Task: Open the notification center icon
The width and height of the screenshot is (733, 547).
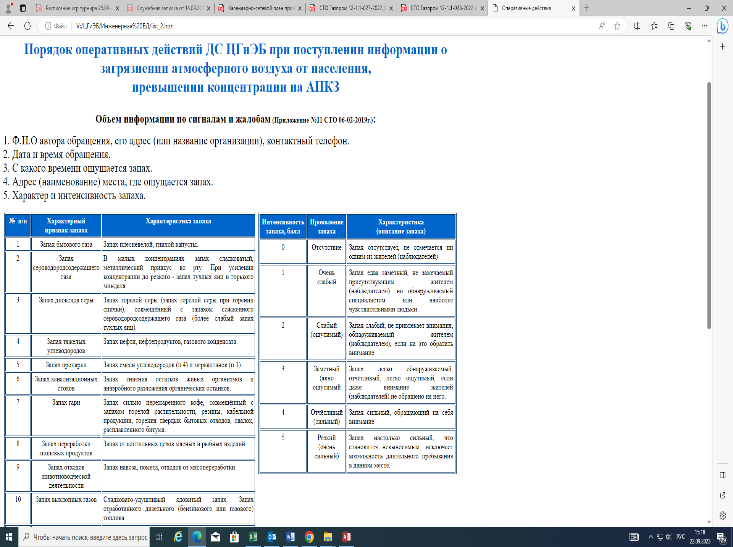Action: coord(722,537)
